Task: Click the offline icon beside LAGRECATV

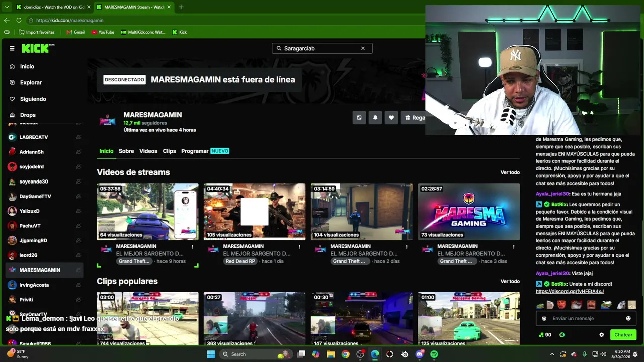Action: coord(78,137)
